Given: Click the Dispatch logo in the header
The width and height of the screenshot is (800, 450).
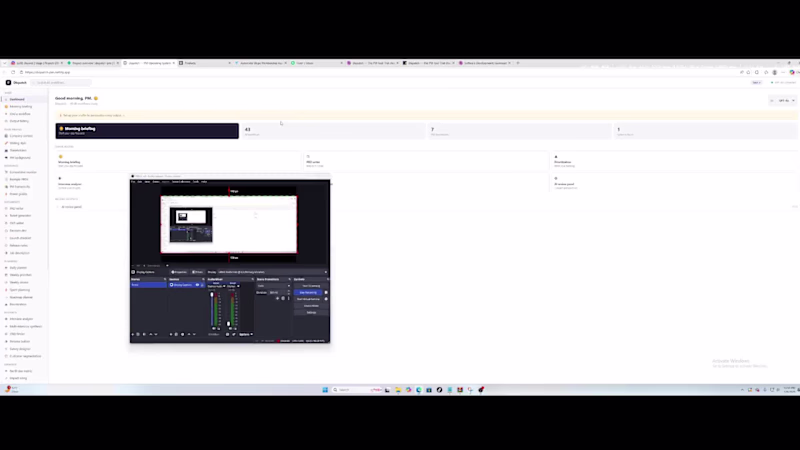Looking at the screenshot, I should [x=16, y=83].
